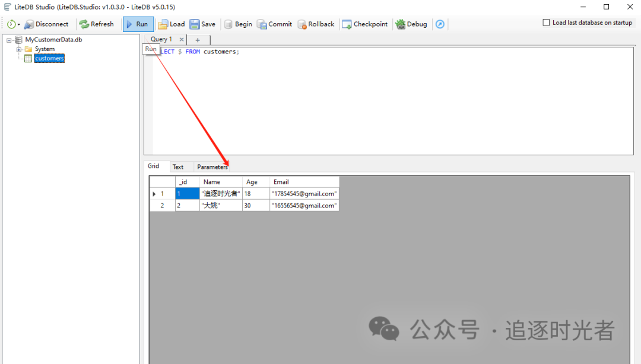Add a new query tab
Image resolution: width=641 pixels, height=364 pixels.
(x=198, y=40)
